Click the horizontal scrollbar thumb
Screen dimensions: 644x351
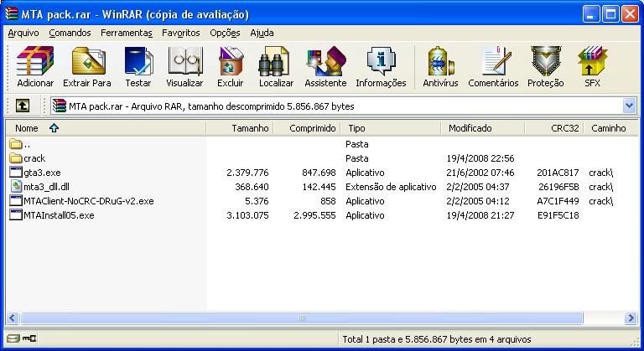(302, 317)
